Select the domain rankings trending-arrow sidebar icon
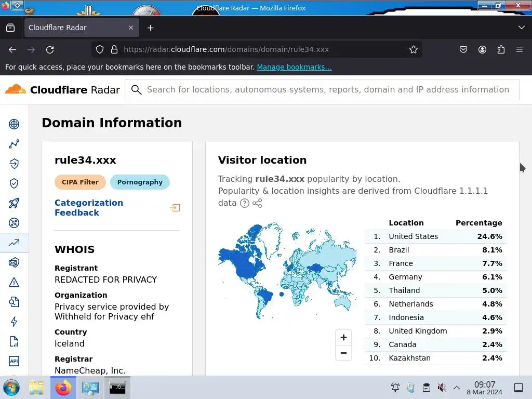 coord(14,243)
